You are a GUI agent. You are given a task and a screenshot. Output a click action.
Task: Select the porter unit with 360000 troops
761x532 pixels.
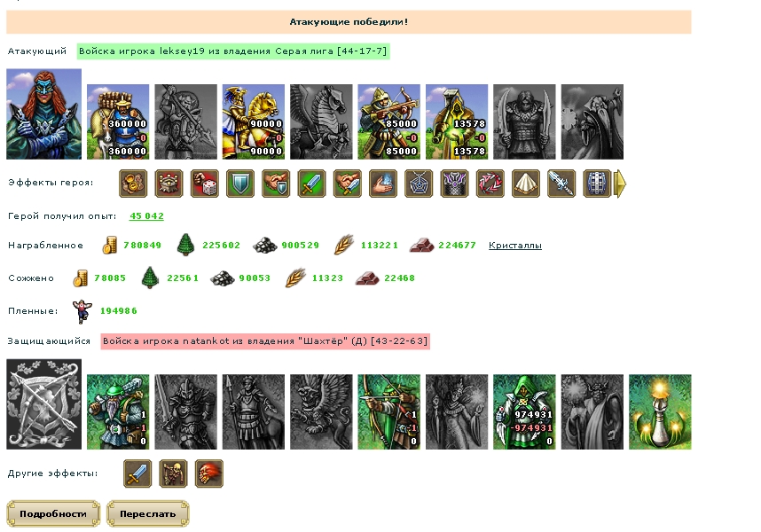118,121
